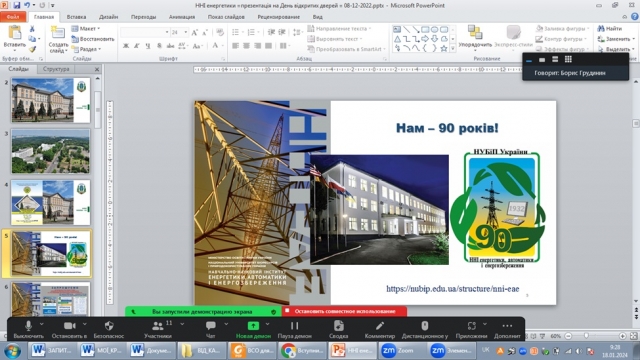Click the red Stop Share button
Viewport: 640px width, 360px height.
344,311
